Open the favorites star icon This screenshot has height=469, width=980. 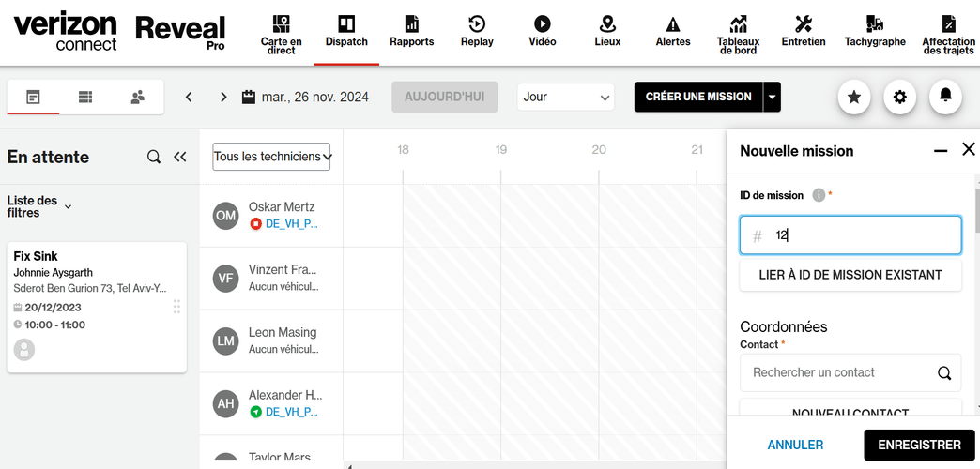853,97
